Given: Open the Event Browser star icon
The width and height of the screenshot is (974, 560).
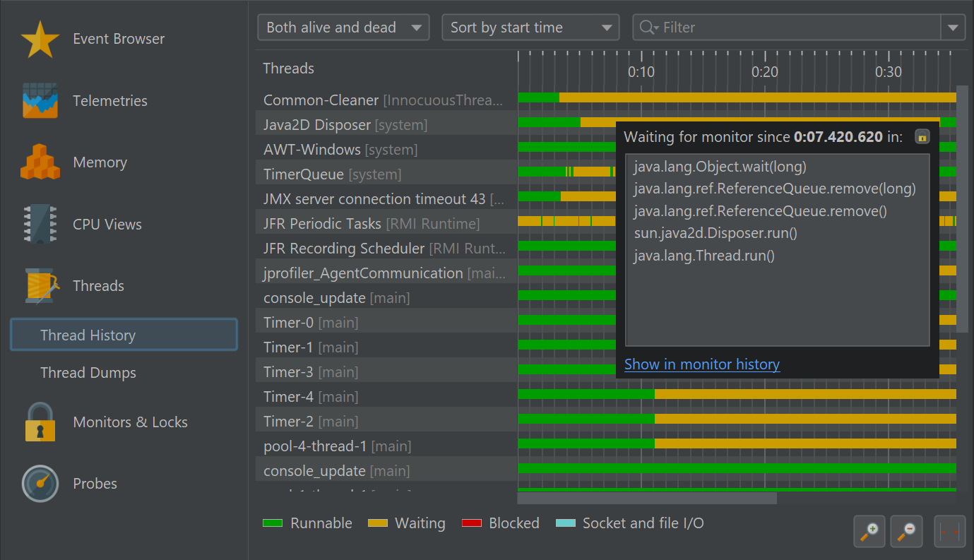Looking at the screenshot, I should [x=40, y=40].
